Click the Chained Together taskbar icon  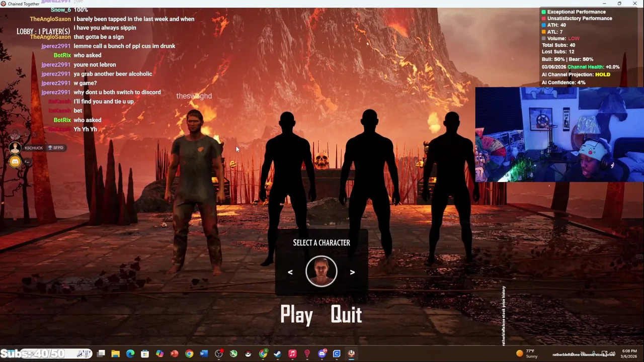click(x=351, y=354)
